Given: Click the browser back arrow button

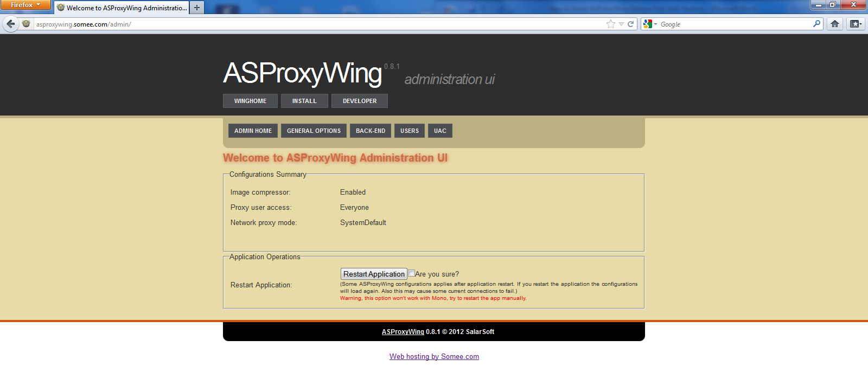Looking at the screenshot, I should pos(11,24).
